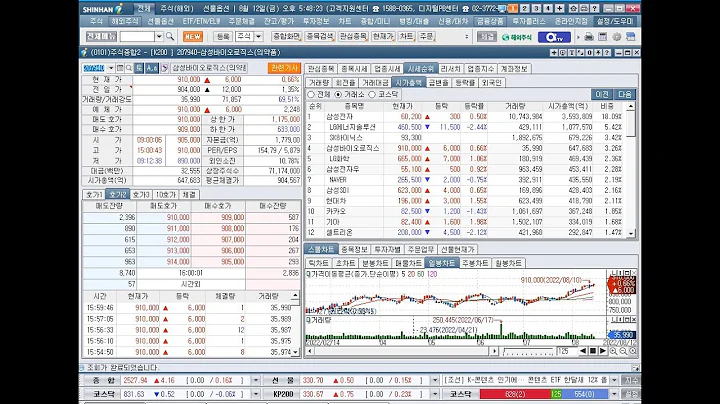Viewport: 720px width, 404px height.
Task: Open dropdown next to 종합 index ticker
Action: click(256, 380)
